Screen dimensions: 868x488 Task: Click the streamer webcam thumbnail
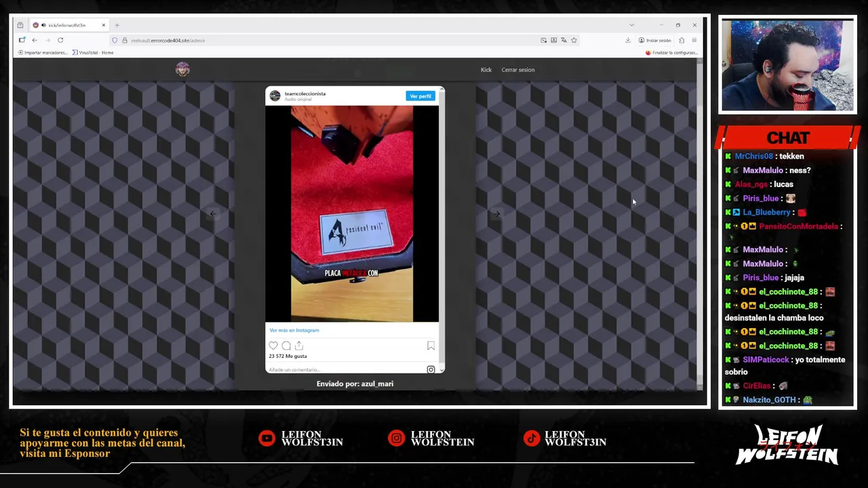click(x=787, y=65)
